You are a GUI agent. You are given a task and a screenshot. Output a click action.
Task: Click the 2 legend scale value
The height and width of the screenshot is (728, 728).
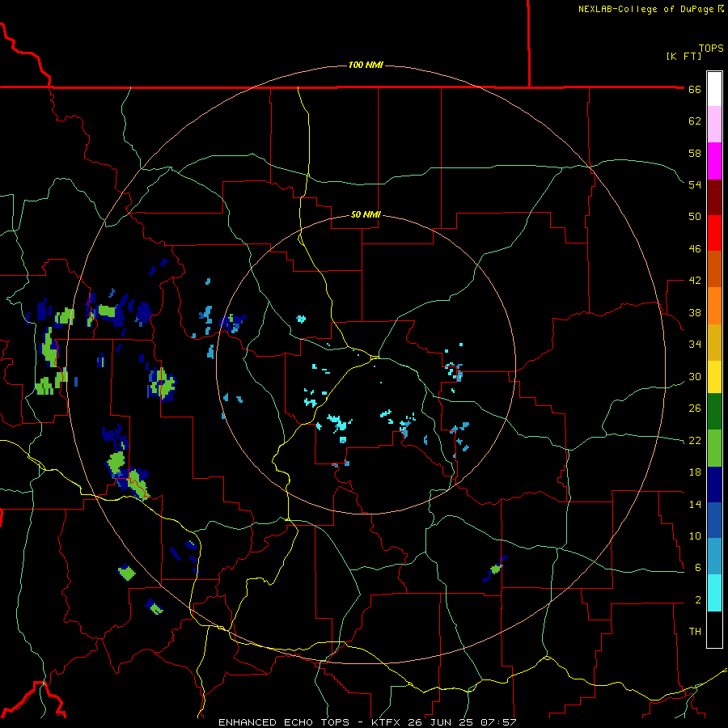pyautogui.click(x=698, y=600)
